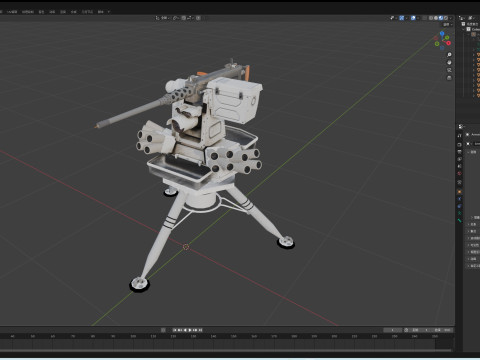480x360 pixels.
Task: Switch to 渲染 (Rendering) workspace tab
Action: (63, 12)
